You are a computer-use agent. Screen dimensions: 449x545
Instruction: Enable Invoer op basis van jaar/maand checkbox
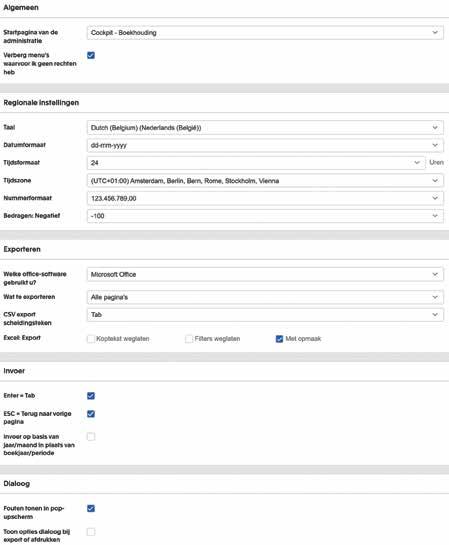point(91,437)
